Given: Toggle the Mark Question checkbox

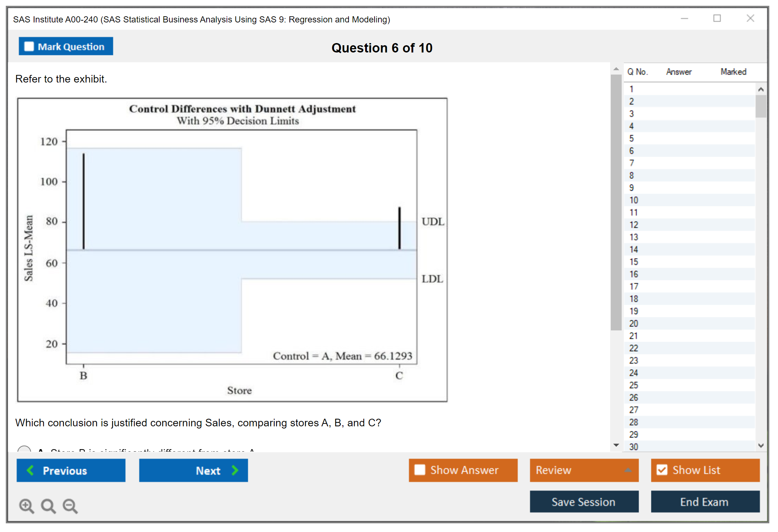Looking at the screenshot, I should point(29,47).
